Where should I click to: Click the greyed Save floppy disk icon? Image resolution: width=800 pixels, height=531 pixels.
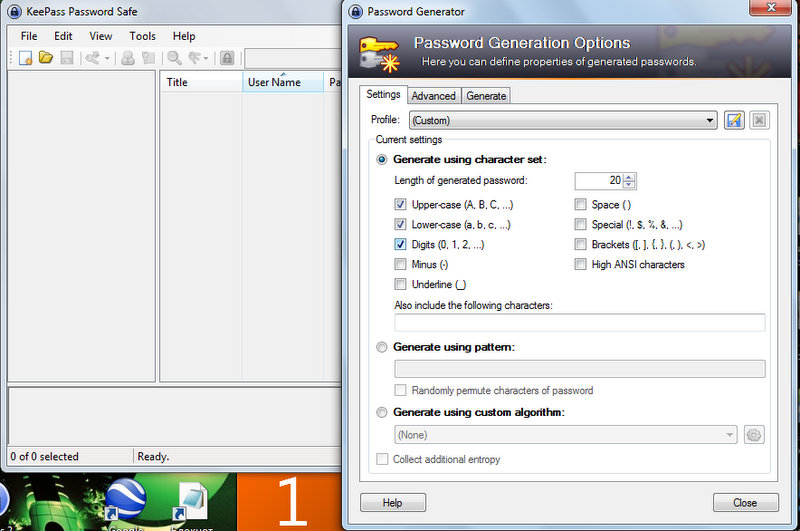(67, 58)
